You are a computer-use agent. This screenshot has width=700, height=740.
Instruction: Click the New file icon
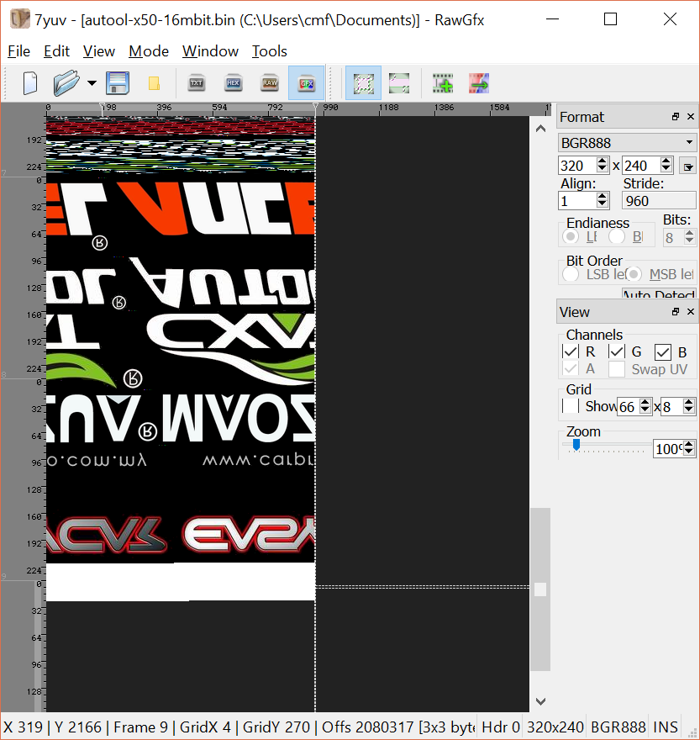pos(30,83)
